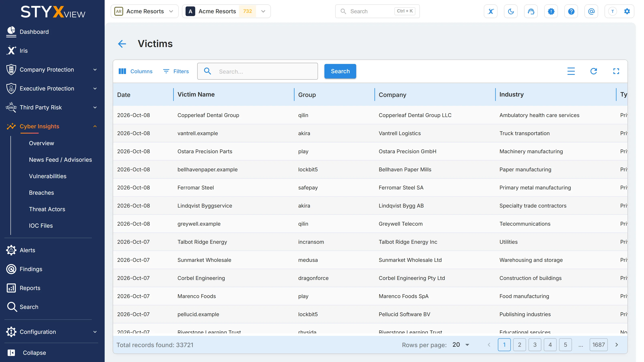The height and width of the screenshot is (362, 644).
Task: Open Rows per page dropdown
Action: click(461, 345)
